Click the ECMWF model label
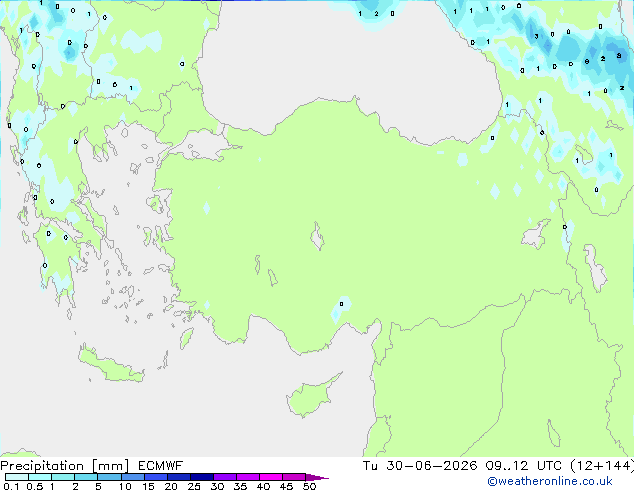634x490 pixels. 161,466
